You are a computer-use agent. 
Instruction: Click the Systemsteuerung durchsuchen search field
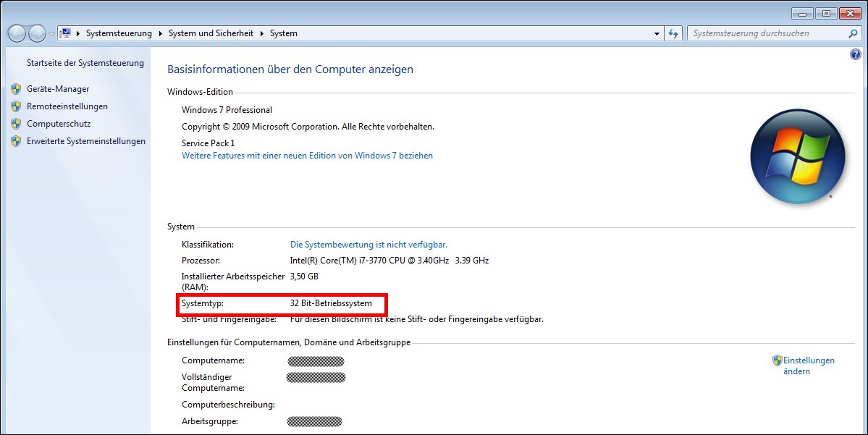(766, 33)
